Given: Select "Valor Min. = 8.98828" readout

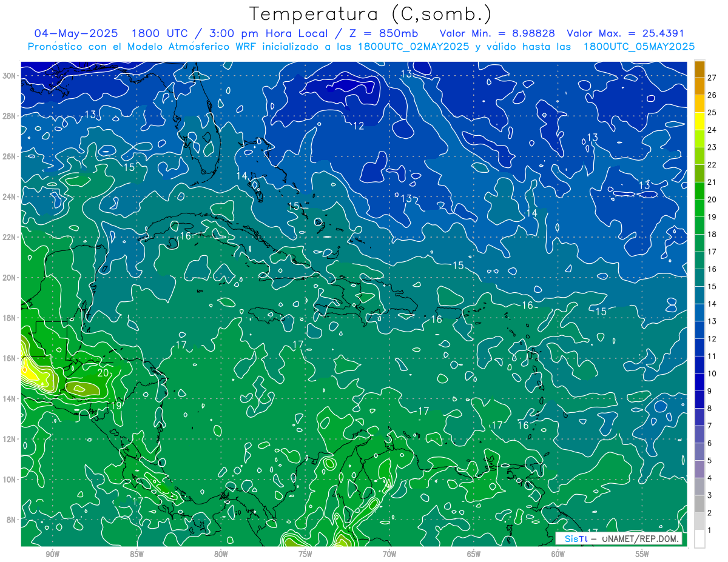Looking at the screenshot, I should pyautogui.click(x=497, y=33).
